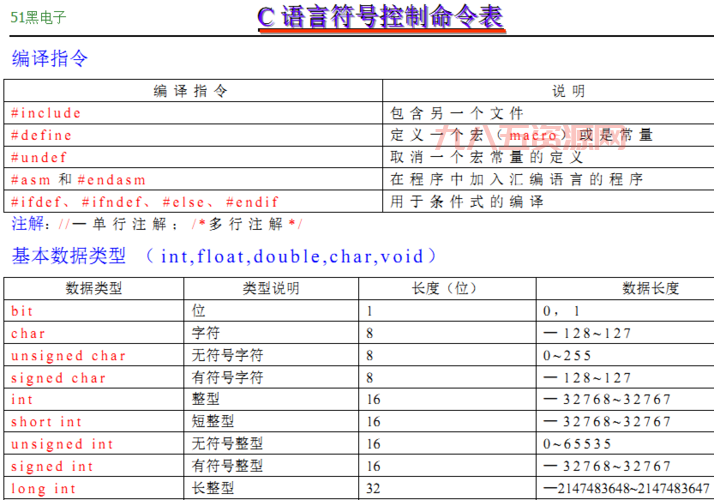Select the 基本数据类型 section heading
The image size is (714, 500).
tap(224, 256)
